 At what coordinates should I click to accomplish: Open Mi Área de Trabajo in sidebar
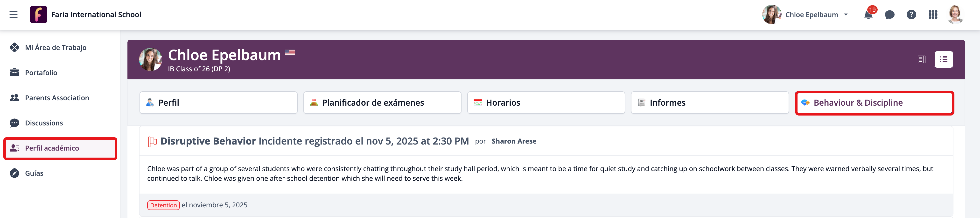point(56,48)
